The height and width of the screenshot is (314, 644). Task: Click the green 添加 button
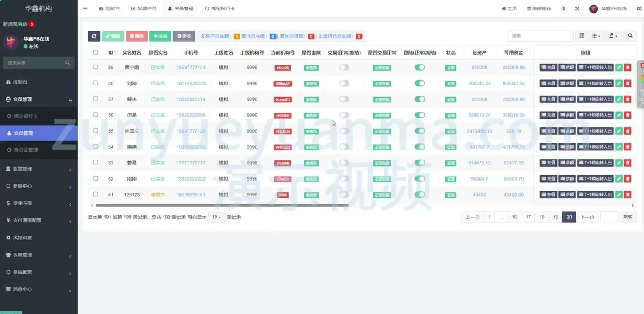160,36
